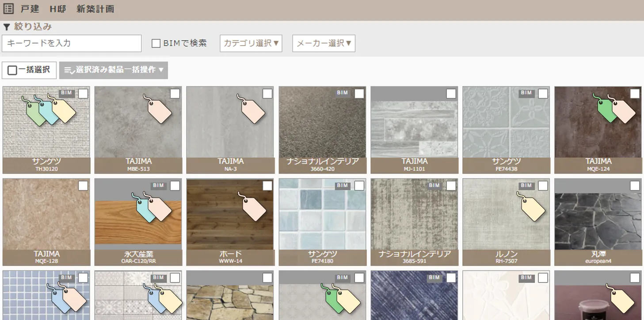Check the box on TAJIMA MJ-1101
644x320 pixels.
coord(451,93)
